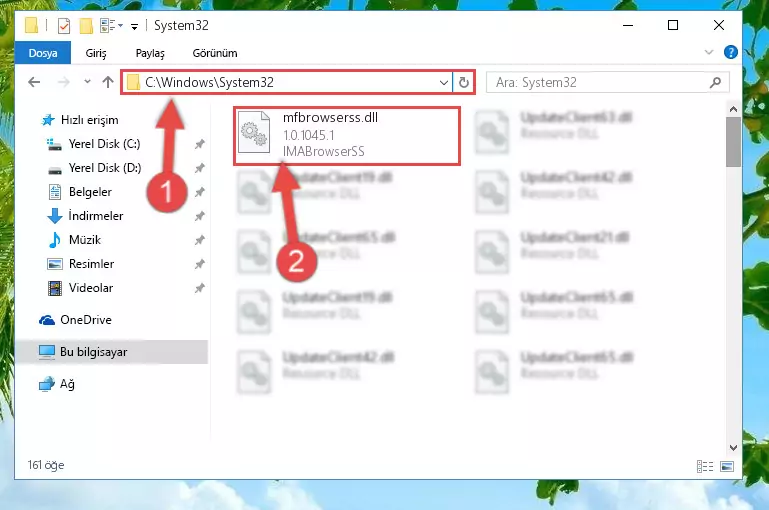Select OneDrive in navigation pane
Image resolution: width=769 pixels, height=510 pixels.
[x=85, y=320]
